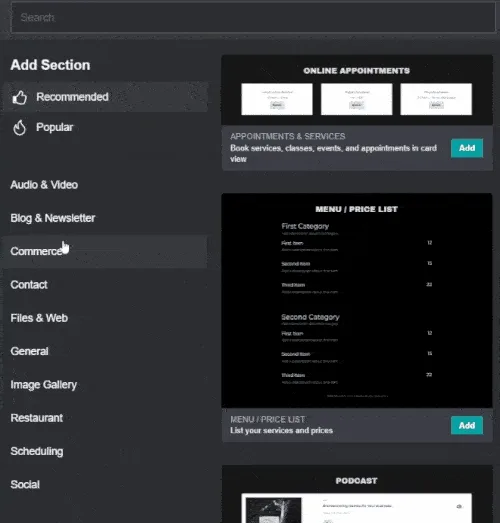500x523 pixels.
Task: Click the Podcast preview thumbnail
Action: (x=357, y=494)
